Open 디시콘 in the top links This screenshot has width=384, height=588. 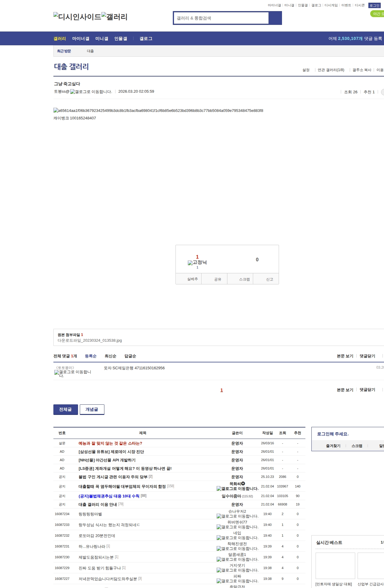tap(360, 5)
